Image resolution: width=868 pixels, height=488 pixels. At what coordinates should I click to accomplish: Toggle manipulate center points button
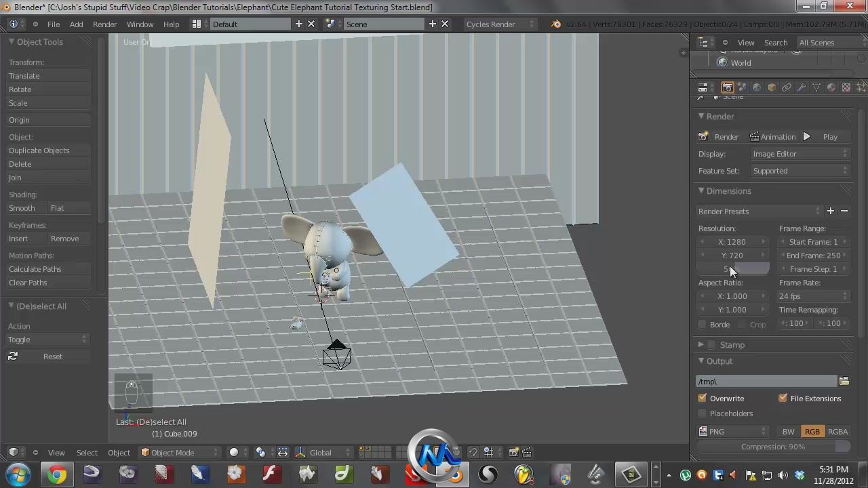pyautogui.click(x=282, y=452)
